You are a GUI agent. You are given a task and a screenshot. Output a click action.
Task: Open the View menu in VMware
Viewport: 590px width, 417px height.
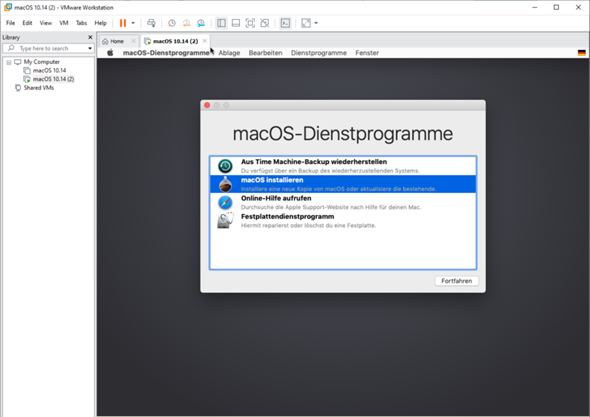(x=46, y=23)
